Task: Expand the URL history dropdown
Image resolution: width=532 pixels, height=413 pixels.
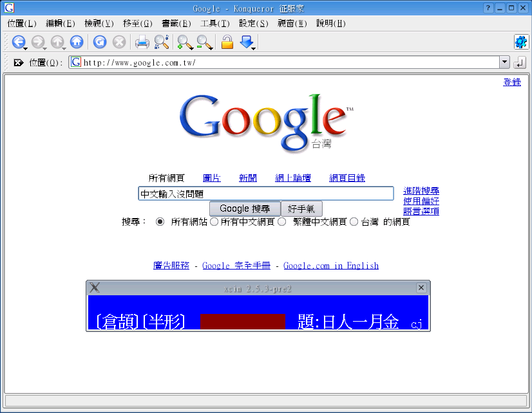Action: pyautogui.click(x=504, y=62)
